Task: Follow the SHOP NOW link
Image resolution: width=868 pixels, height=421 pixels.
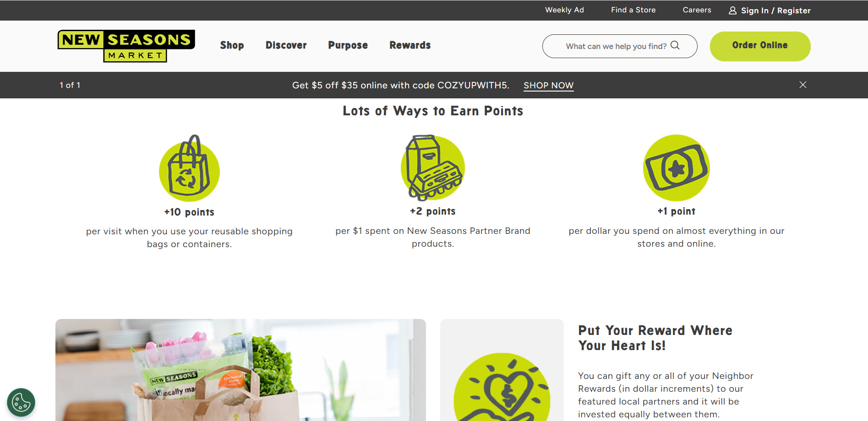Action: point(548,86)
